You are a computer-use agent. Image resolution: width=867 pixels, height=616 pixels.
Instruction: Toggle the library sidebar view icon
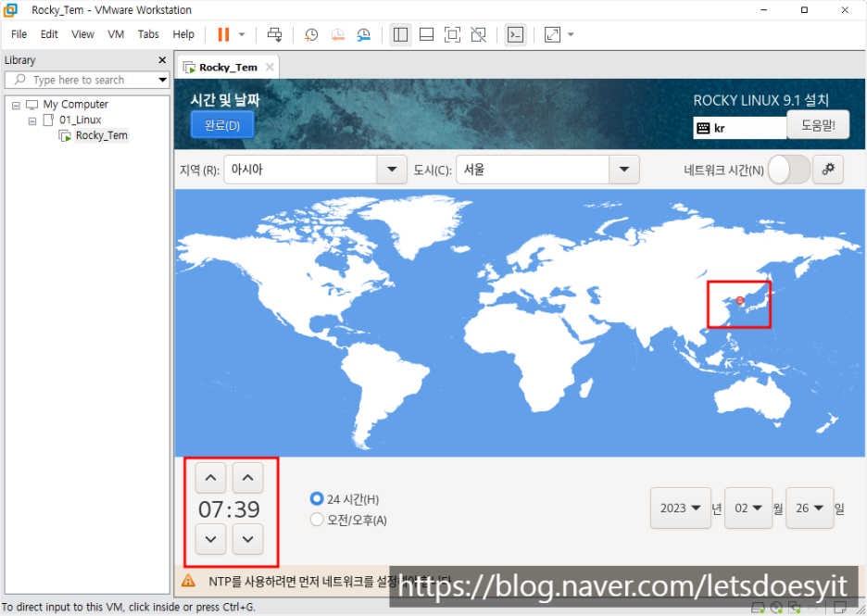[400, 35]
